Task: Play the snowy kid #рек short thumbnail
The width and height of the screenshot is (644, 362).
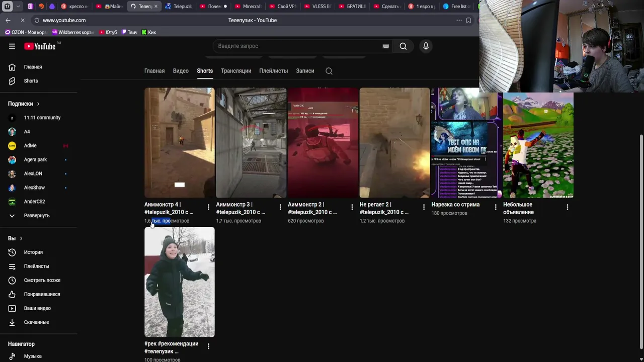Action: point(180,282)
